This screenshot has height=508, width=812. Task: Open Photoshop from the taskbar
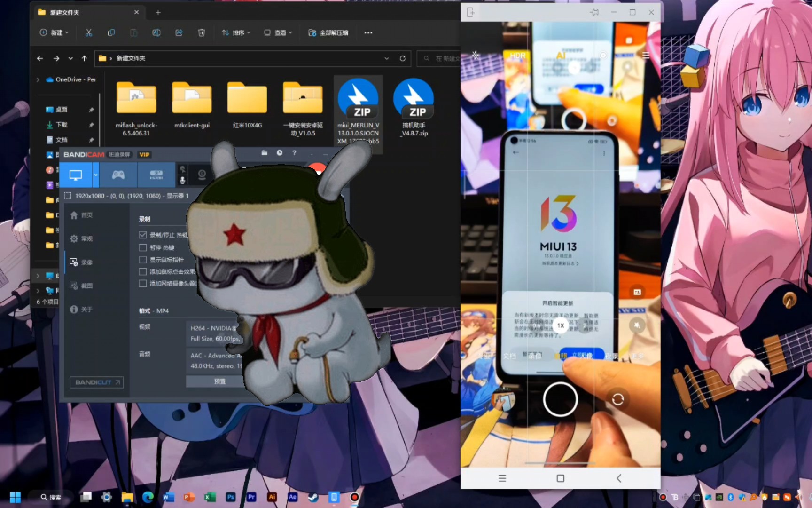pyautogui.click(x=230, y=497)
